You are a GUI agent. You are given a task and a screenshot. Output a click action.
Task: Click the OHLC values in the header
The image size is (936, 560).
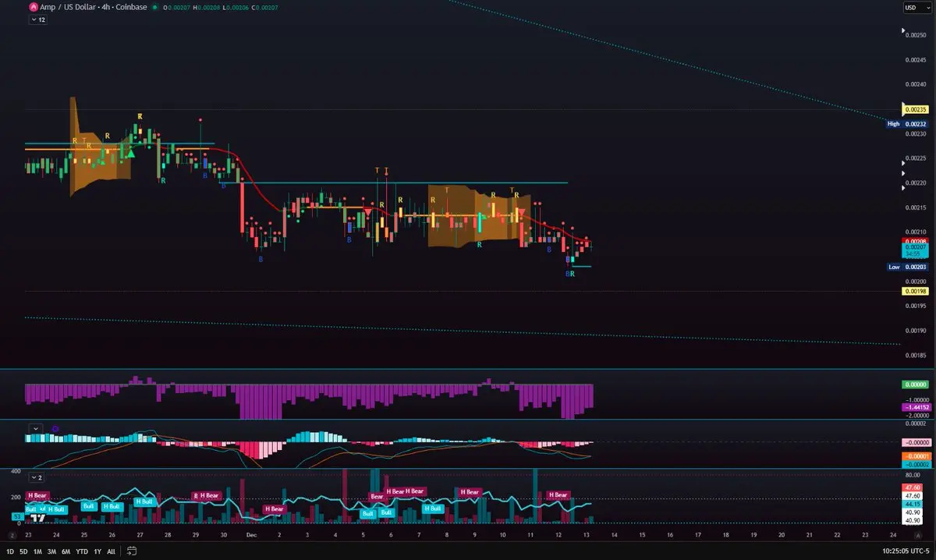pos(222,7)
